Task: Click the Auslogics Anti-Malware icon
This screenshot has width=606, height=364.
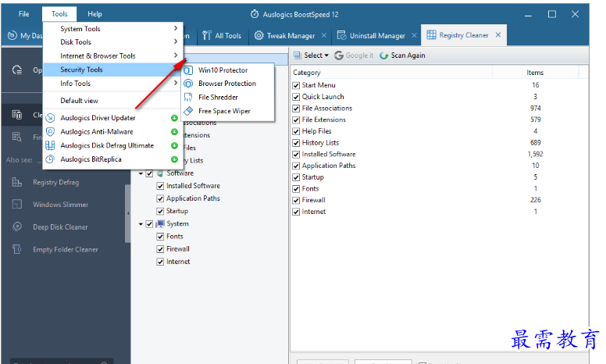Action: point(50,132)
